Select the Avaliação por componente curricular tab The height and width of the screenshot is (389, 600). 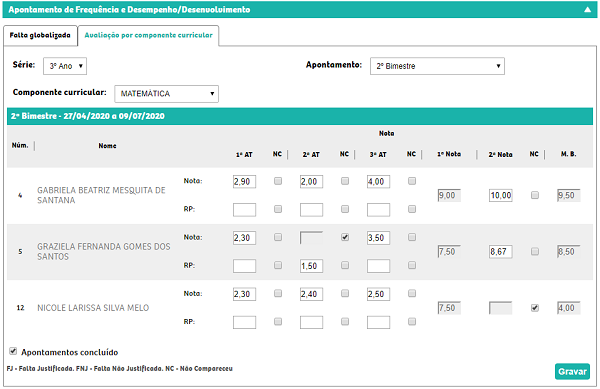coord(148,36)
